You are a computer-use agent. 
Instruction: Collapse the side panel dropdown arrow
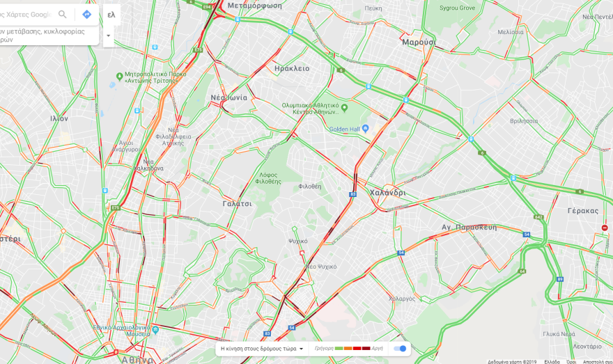tap(108, 35)
